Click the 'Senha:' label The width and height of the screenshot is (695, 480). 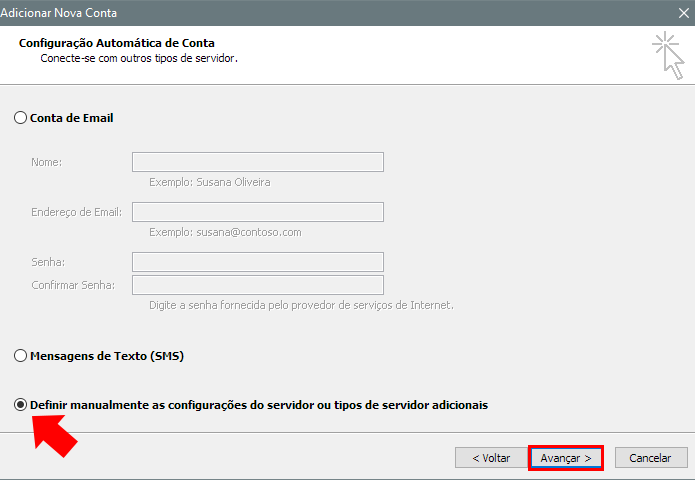pyautogui.click(x=48, y=262)
